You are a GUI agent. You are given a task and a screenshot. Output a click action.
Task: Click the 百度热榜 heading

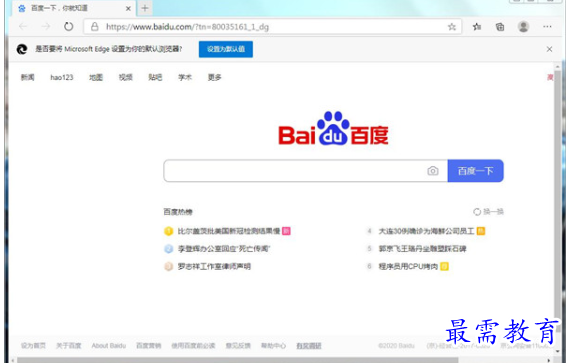point(178,212)
